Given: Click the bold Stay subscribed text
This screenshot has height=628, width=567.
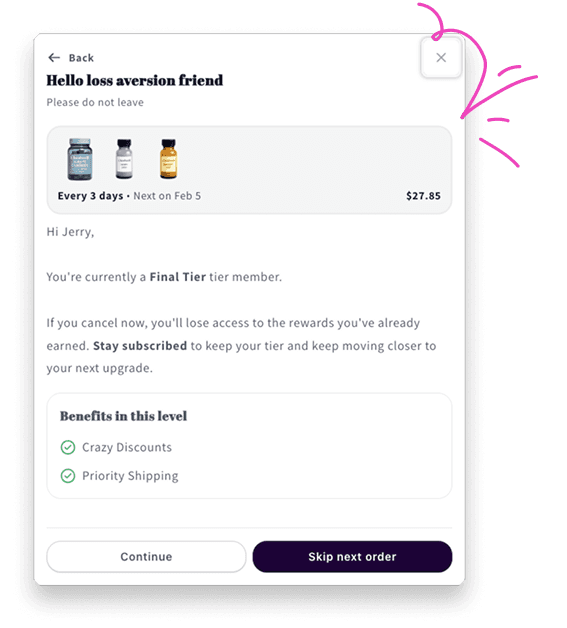Looking at the screenshot, I should 140,346.
